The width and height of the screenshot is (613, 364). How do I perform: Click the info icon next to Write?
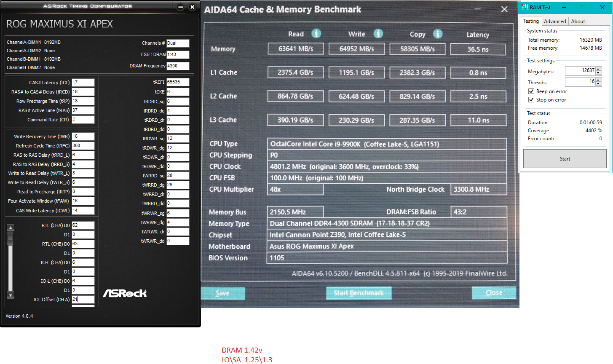tap(378, 34)
